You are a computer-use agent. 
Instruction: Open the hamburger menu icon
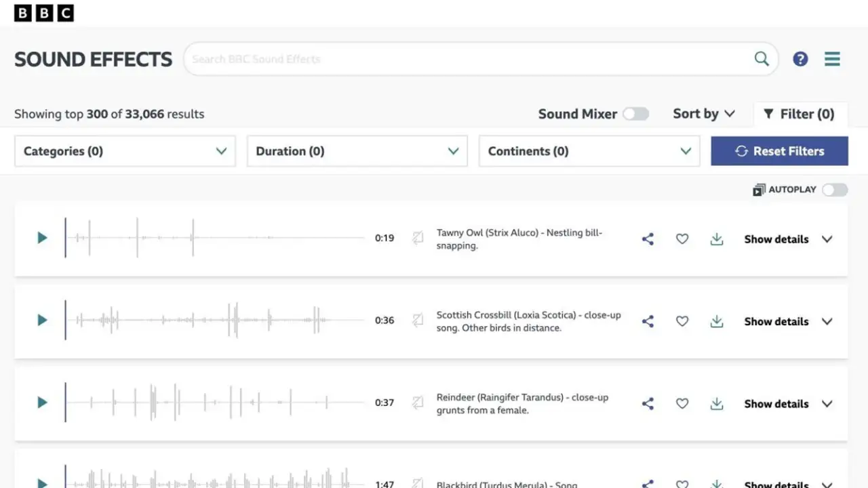832,59
